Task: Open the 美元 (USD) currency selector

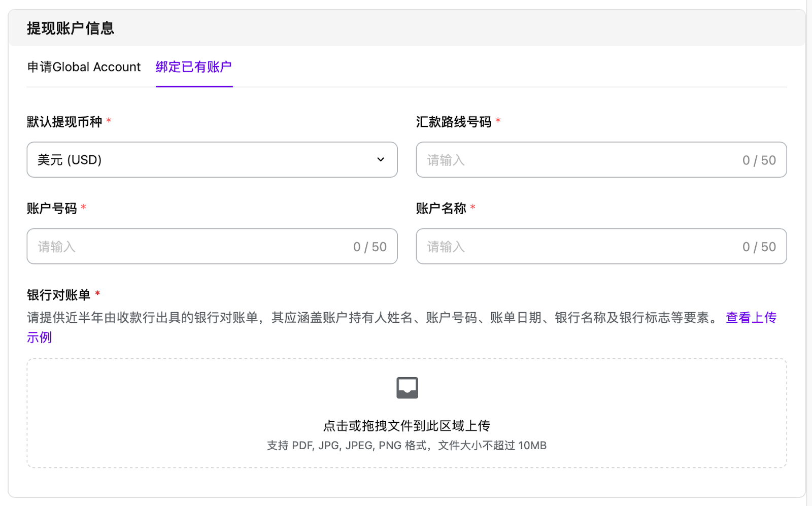Action: [203, 160]
